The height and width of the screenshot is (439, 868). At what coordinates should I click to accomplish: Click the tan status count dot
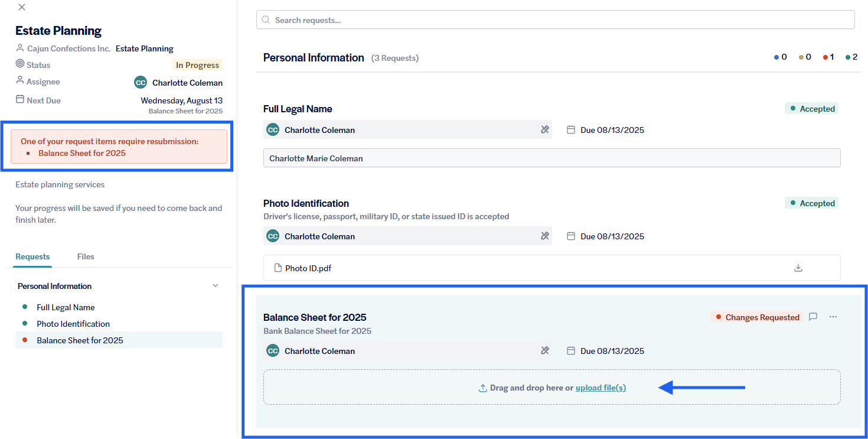click(x=801, y=57)
